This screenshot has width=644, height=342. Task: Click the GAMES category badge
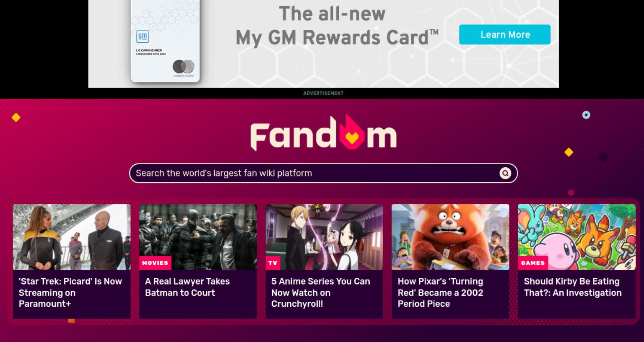pyautogui.click(x=533, y=263)
